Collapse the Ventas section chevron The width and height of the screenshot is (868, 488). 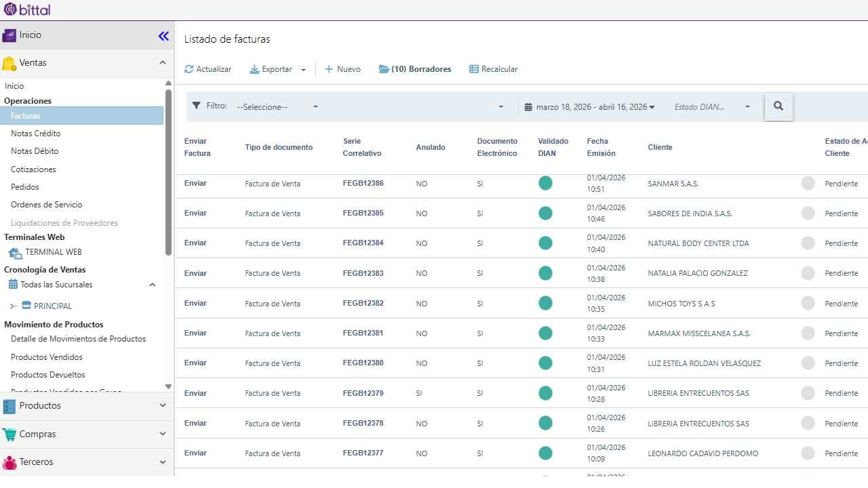tap(163, 62)
